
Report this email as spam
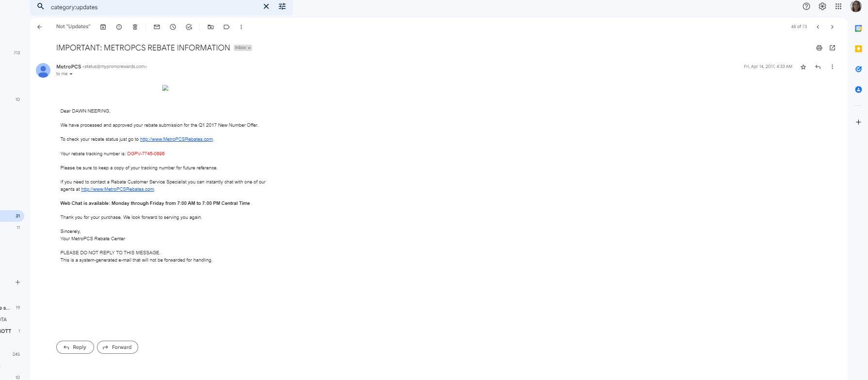(x=119, y=27)
